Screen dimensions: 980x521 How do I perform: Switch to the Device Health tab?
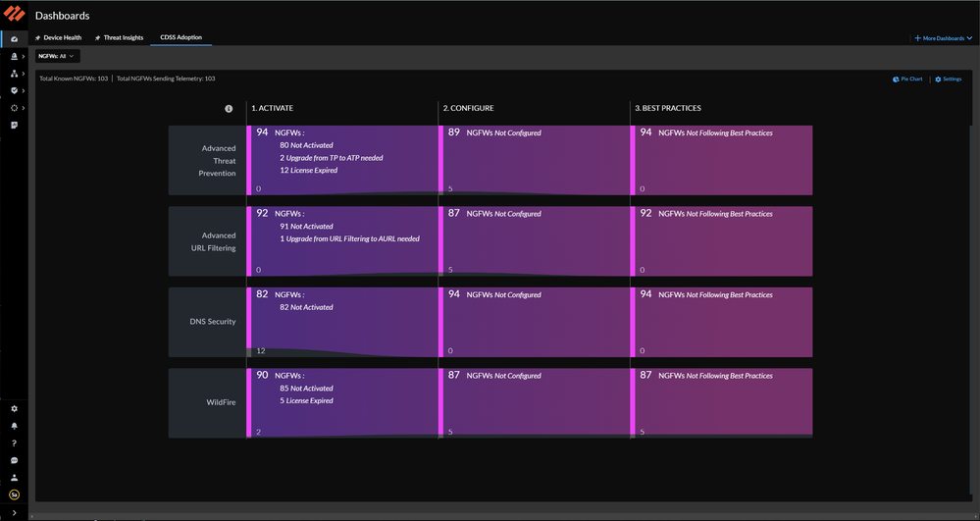59,37
